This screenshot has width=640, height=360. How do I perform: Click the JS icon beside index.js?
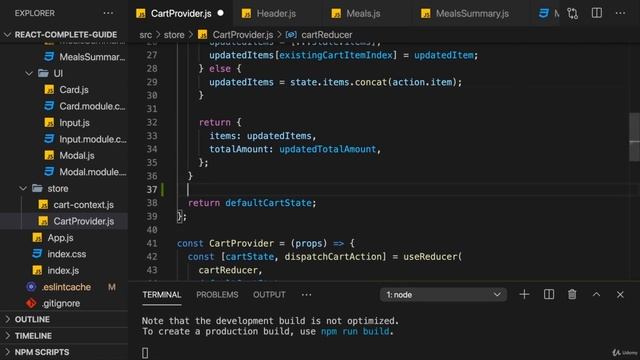pos(37,270)
